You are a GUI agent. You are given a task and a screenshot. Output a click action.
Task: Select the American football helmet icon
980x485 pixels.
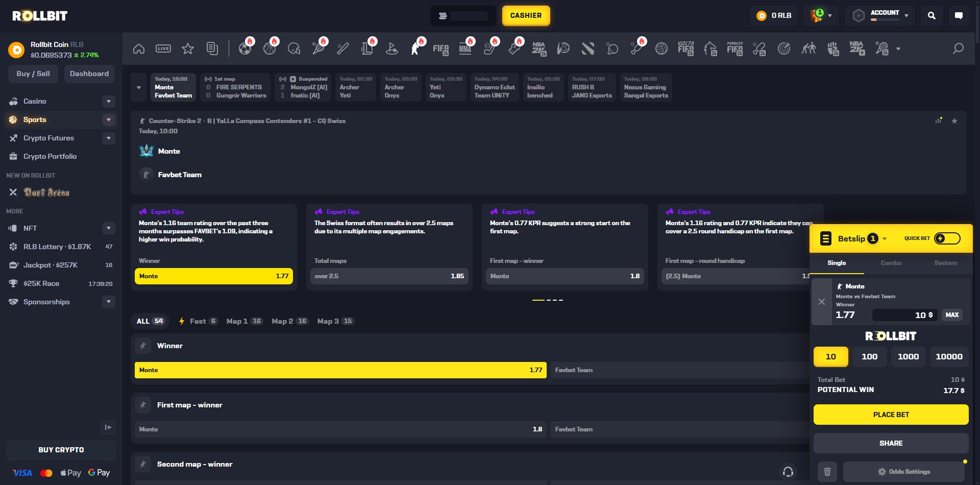(294, 48)
